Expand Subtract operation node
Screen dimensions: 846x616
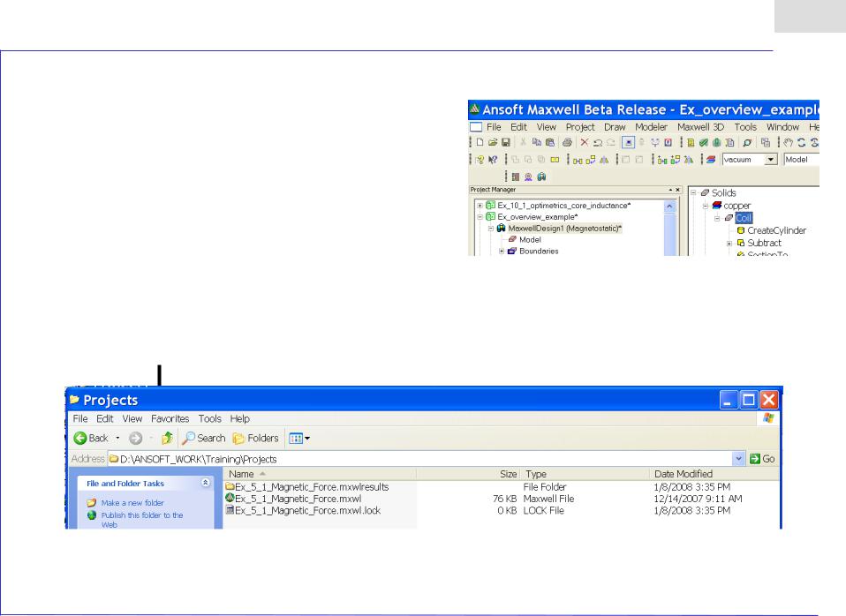pos(729,244)
